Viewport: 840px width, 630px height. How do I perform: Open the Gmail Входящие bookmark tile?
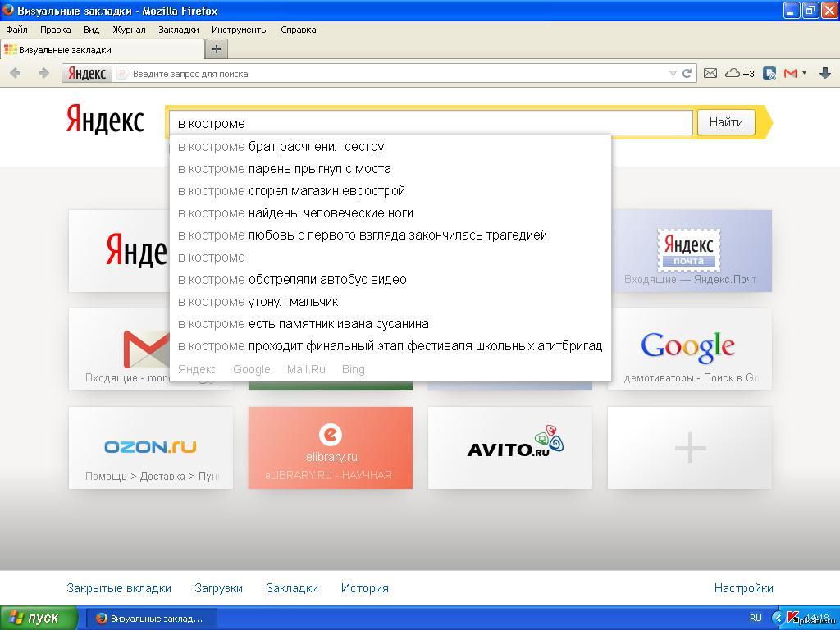(120, 349)
